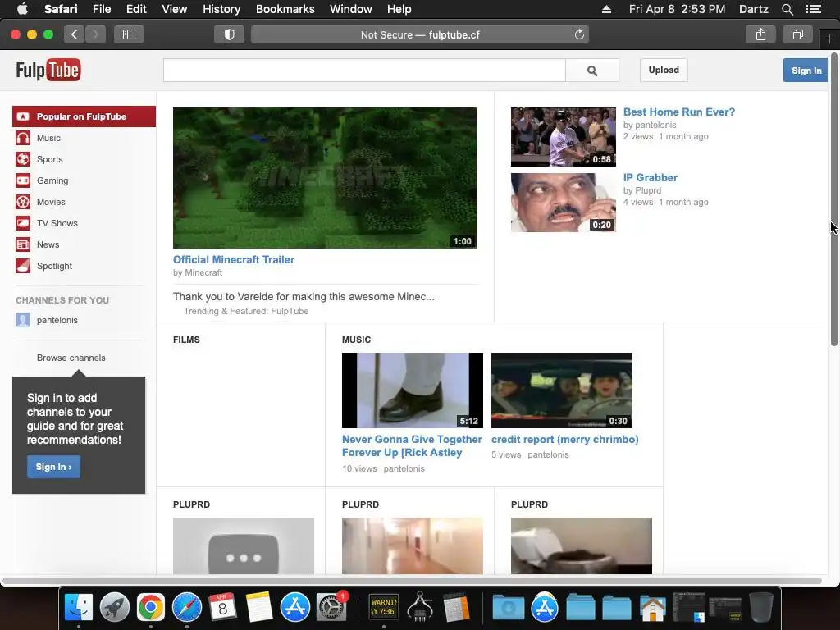Click the top-right Sign In button

(x=806, y=71)
